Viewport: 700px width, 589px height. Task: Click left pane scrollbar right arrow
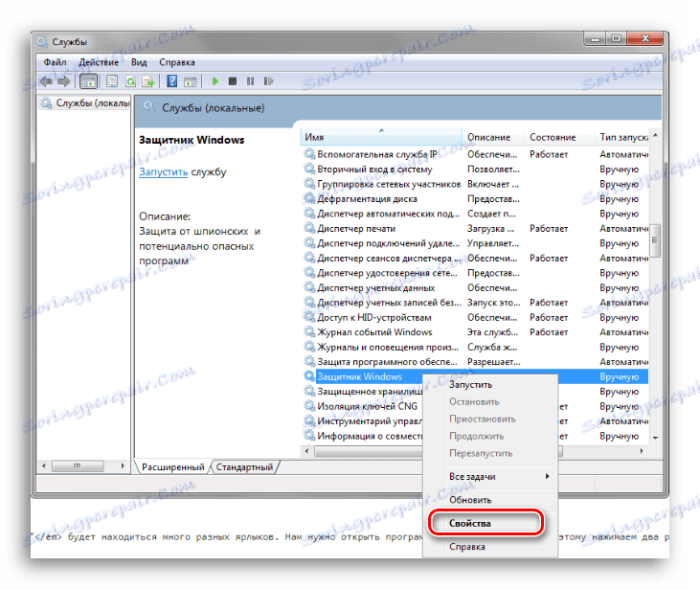123,465
